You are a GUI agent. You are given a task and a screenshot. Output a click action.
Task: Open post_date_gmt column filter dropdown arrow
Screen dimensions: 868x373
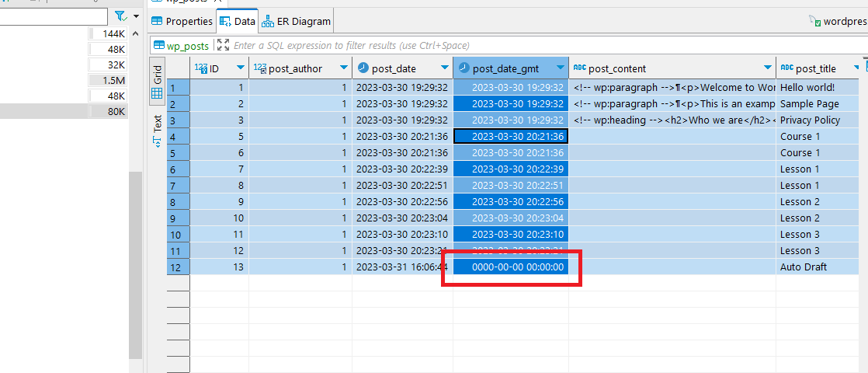[x=561, y=68]
